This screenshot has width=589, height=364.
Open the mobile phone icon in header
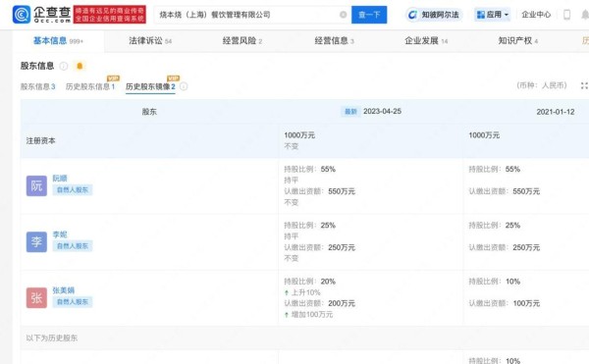click(566, 15)
